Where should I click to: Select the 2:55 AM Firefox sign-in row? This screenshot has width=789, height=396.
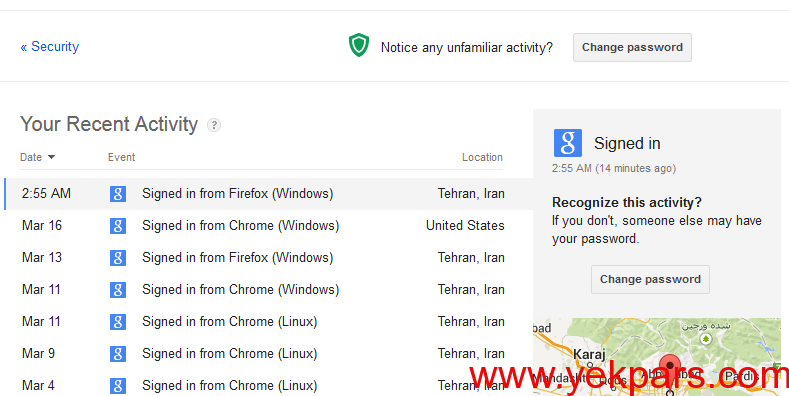pos(269,194)
